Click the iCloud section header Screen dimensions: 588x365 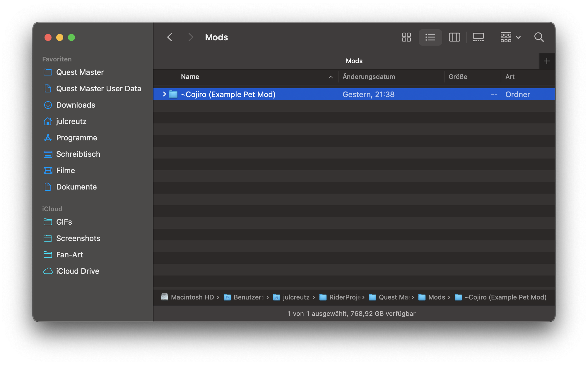[x=52, y=209]
